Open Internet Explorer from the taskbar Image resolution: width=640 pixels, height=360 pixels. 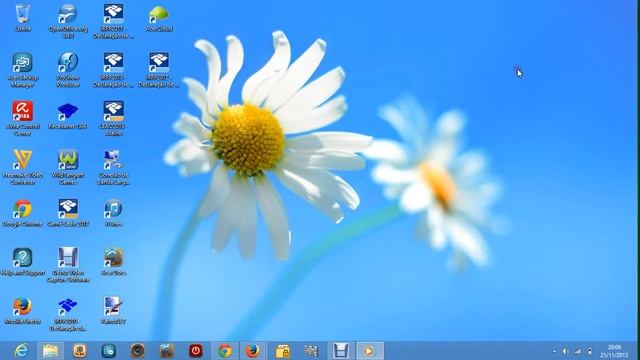tap(21, 351)
